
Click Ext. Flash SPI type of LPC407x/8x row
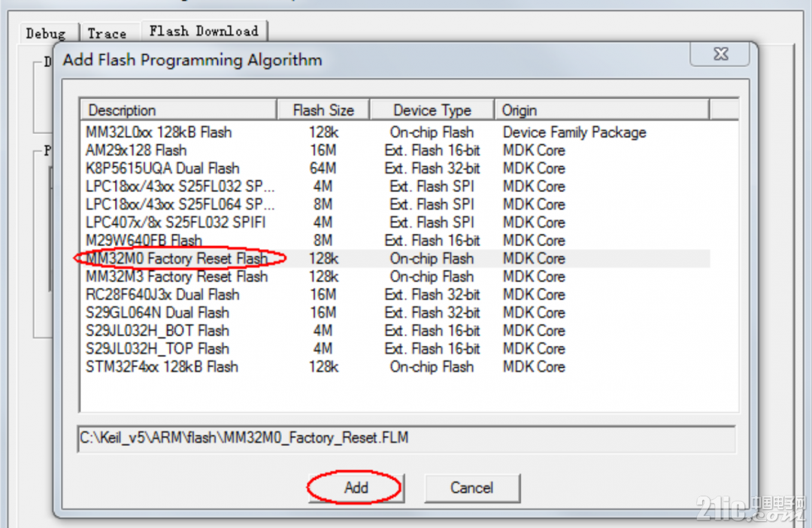pyautogui.click(x=432, y=223)
